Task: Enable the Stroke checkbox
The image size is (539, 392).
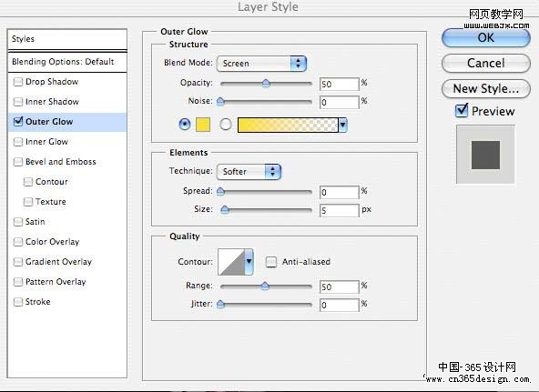Action: (x=18, y=302)
